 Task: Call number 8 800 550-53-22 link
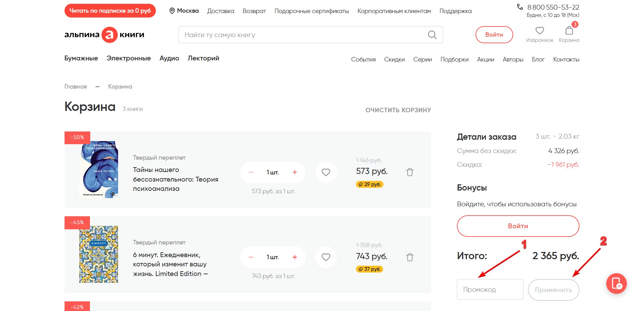pyautogui.click(x=553, y=7)
